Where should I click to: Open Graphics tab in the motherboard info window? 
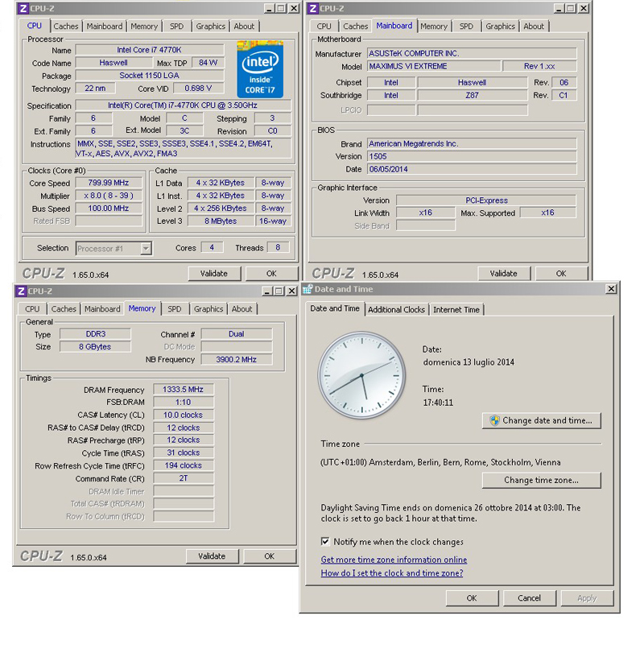[500, 26]
